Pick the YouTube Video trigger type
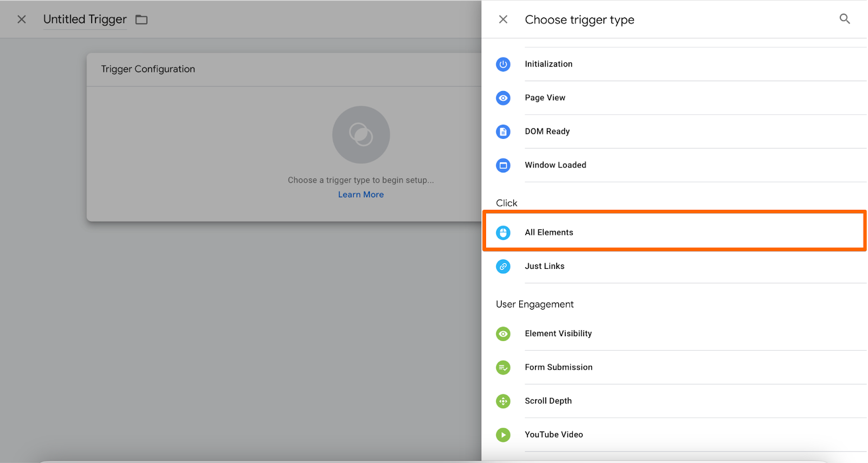The width and height of the screenshot is (868, 463). click(553, 434)
